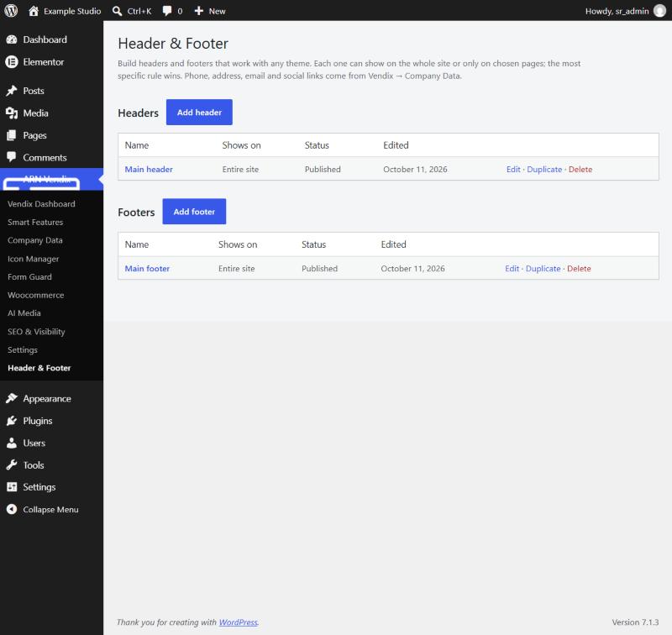672x635 pixels.
Task: Open Icon Manager submenu item
Action: 33,259
